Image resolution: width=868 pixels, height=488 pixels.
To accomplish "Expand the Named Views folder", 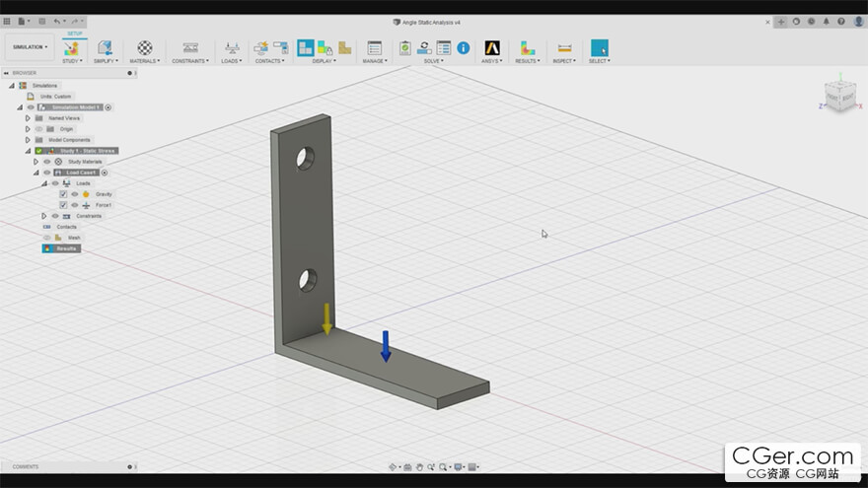I will 28,118.
